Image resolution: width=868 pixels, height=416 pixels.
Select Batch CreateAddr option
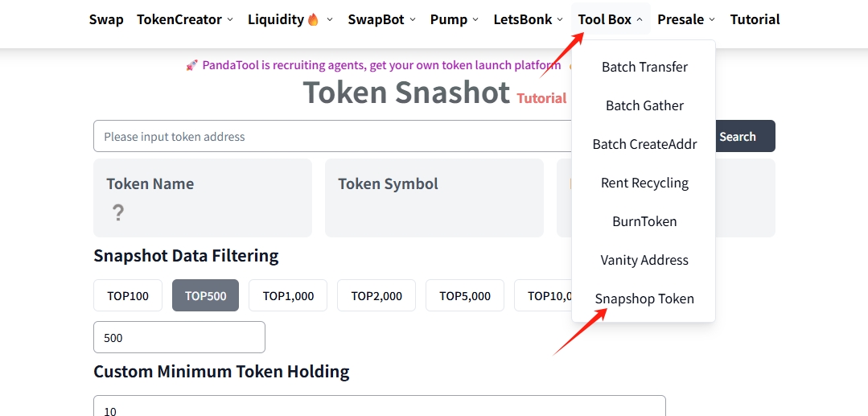pos(644,144)
